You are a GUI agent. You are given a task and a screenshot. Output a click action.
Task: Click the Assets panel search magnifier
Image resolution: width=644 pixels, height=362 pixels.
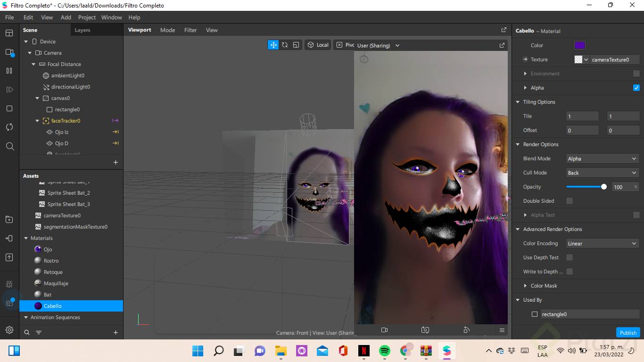click(27, 332)
